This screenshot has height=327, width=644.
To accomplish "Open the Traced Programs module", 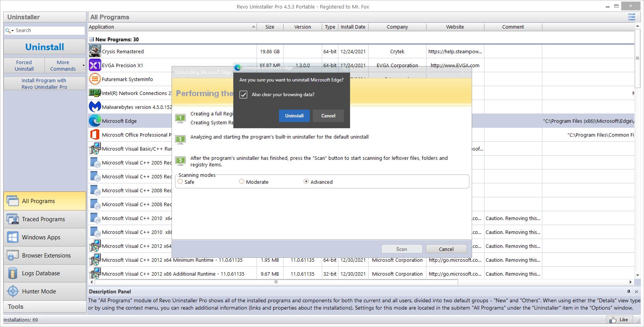I will [45, 219].
